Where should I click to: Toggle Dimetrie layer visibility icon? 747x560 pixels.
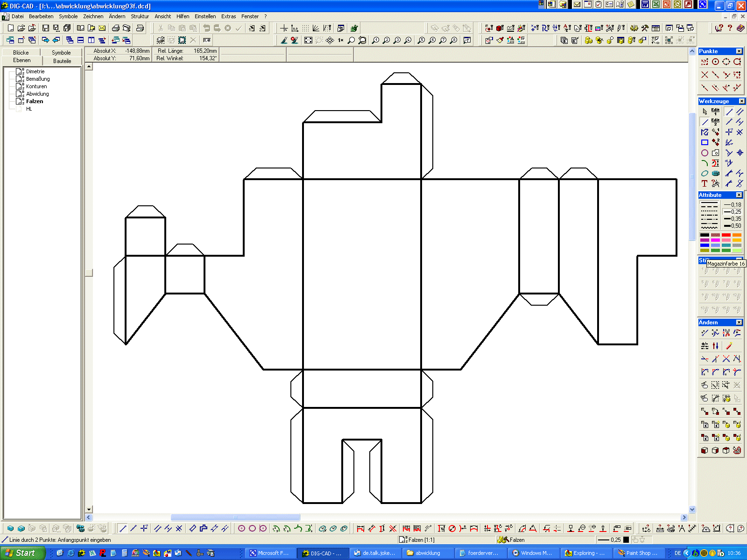pos(19,71)
